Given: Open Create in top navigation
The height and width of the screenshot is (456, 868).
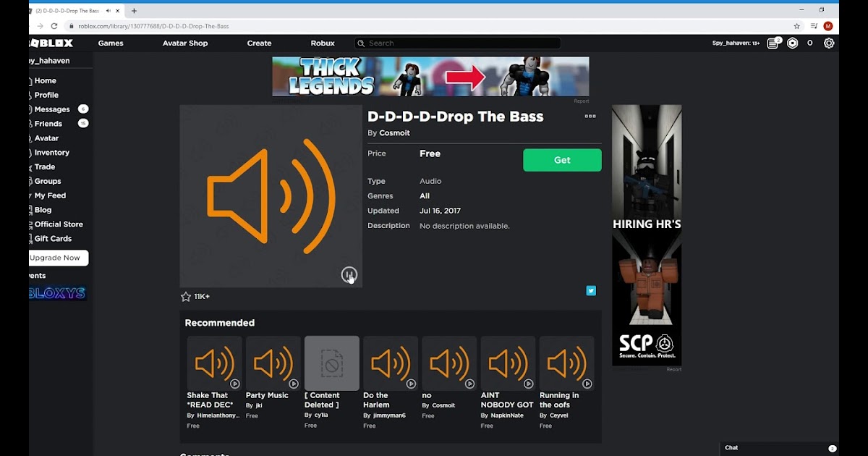Looking at the screenshot, I should click(259, 43).
